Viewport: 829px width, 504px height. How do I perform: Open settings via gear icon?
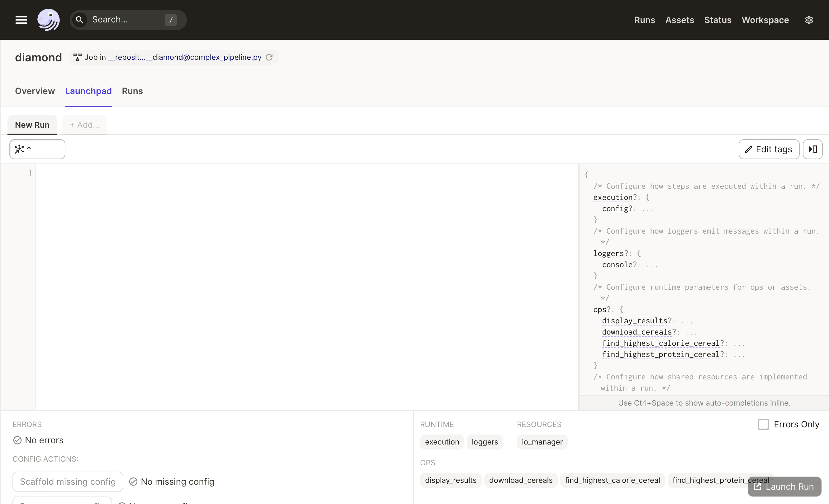coord(809,20)
